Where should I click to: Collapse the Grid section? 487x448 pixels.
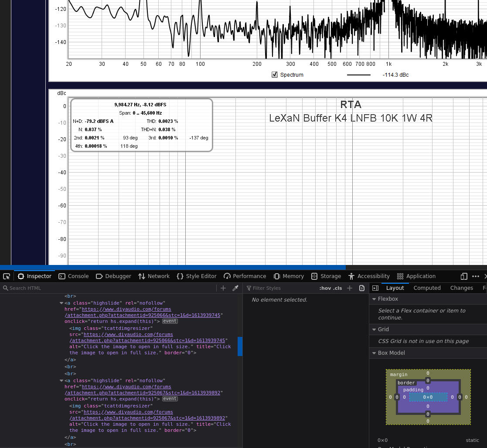click(374, 329)
